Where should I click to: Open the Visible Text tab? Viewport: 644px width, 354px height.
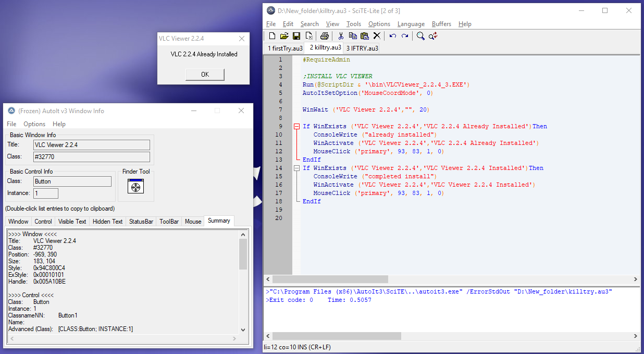(72, 222)
